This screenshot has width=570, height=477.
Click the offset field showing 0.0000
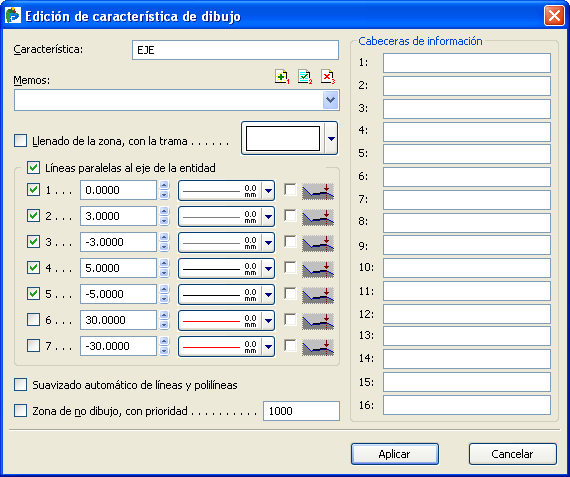[x=119, y=190]
